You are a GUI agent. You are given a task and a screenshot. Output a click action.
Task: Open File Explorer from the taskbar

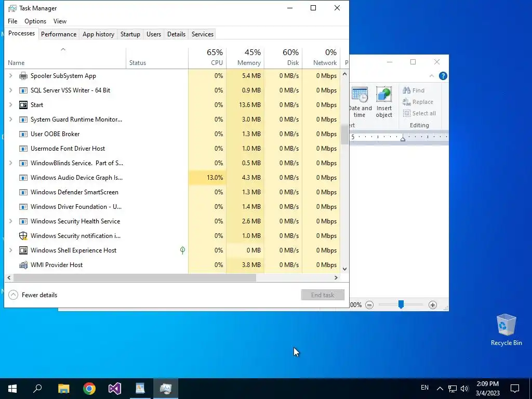(64, 388)
